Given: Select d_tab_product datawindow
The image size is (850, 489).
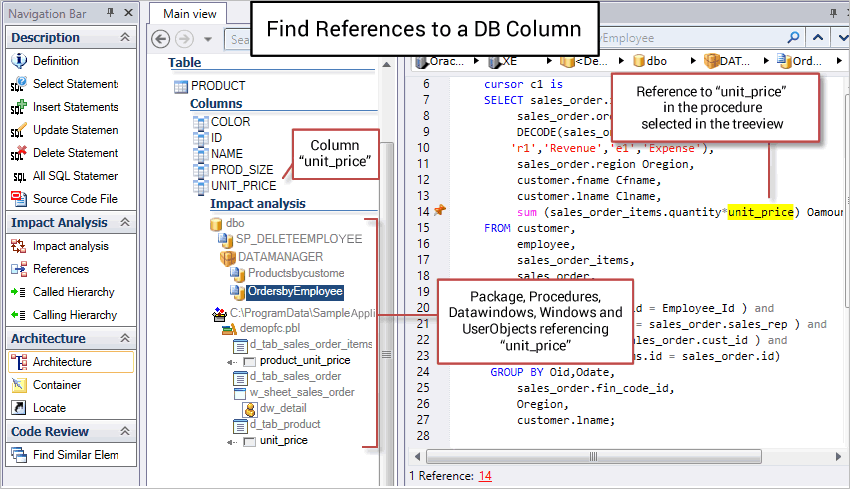Looking at the screenshot, I should coord(276,424).
